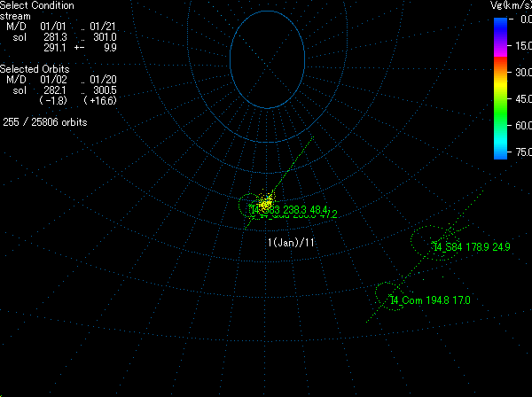This screenshot has height=397, width=532.
Task: Click the yellow band of the velocity color bar
Action: tap(500, 85)
